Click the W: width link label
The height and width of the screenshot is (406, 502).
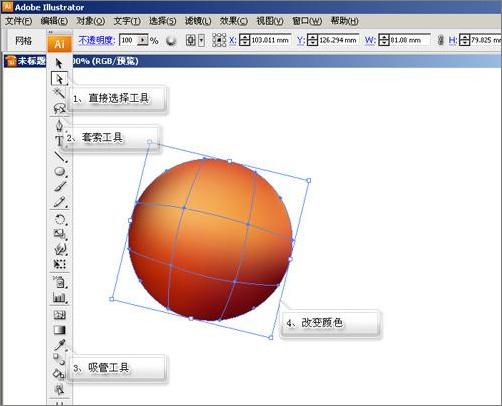click(370, 40)
